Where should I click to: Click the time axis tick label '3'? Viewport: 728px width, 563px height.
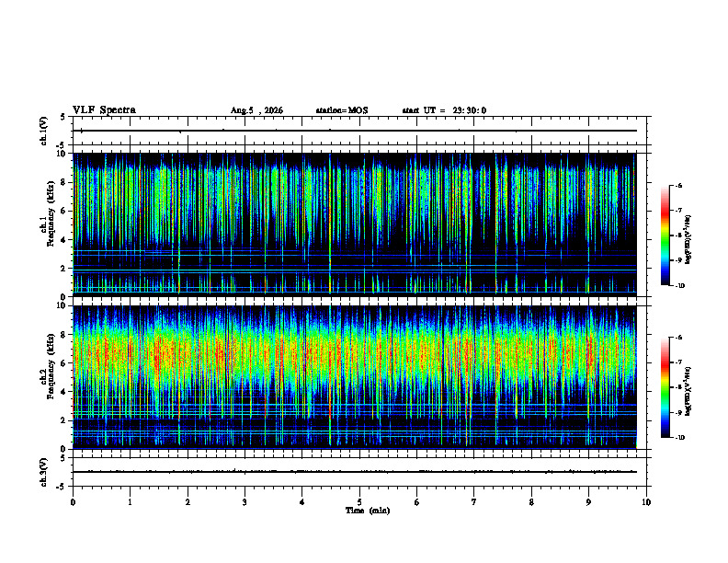click(x=245, y=502)
